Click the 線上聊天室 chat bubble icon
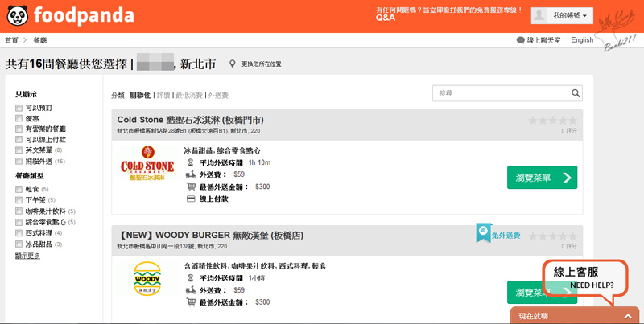 [520, 40]
